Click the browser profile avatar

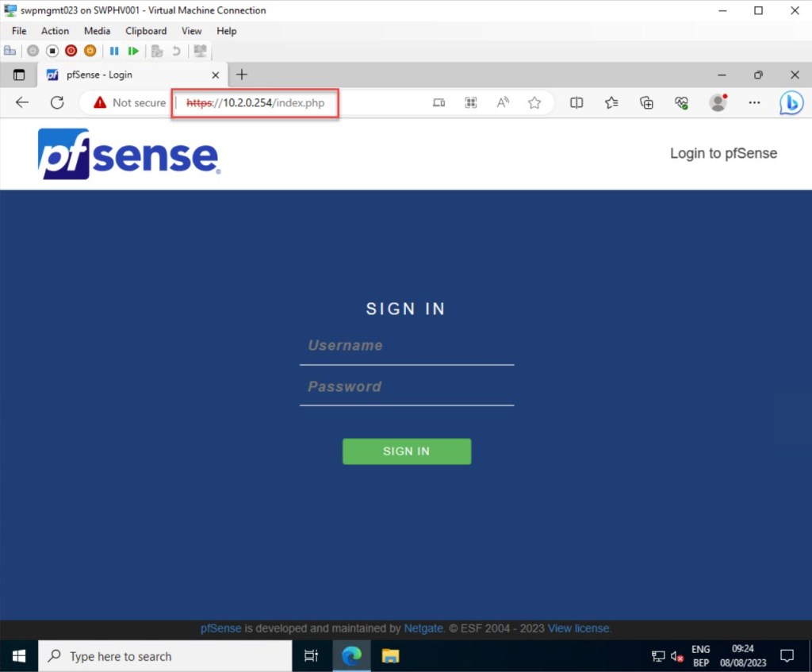[718, 102]
